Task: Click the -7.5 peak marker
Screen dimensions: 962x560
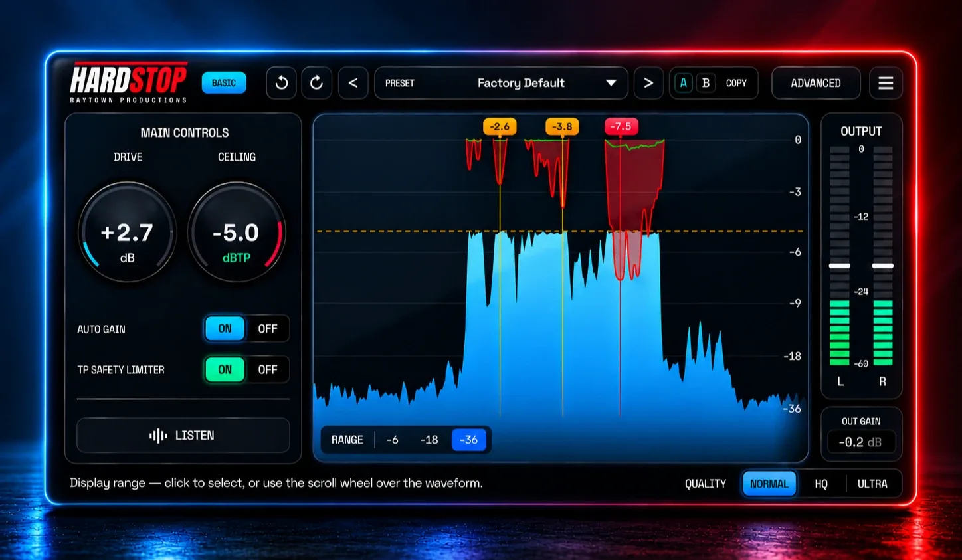Action: 621,126
